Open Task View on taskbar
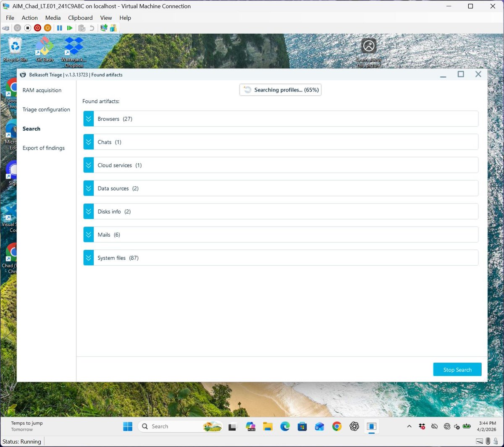 233,426
